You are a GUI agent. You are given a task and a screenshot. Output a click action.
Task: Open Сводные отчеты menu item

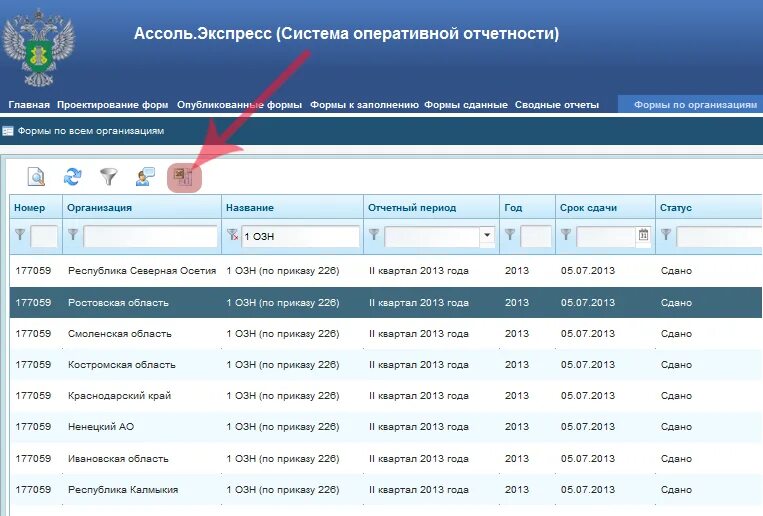tap(557, 105)
